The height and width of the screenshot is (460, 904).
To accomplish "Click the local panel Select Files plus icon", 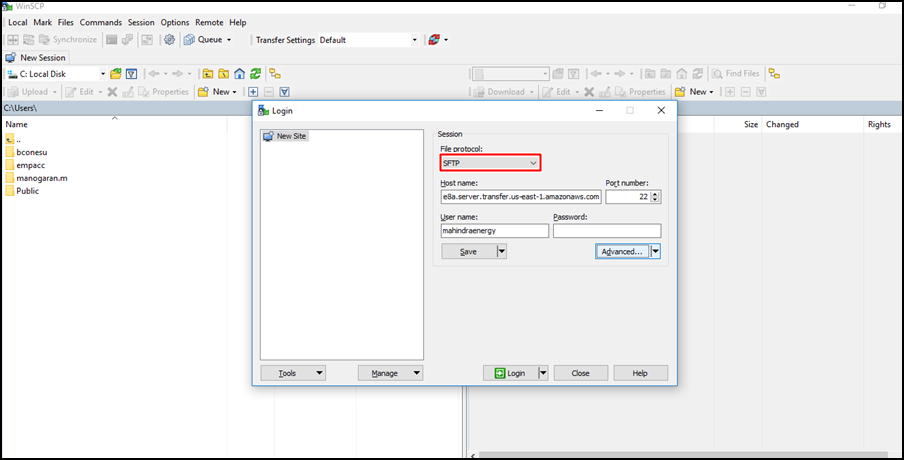I will [253, 92].
